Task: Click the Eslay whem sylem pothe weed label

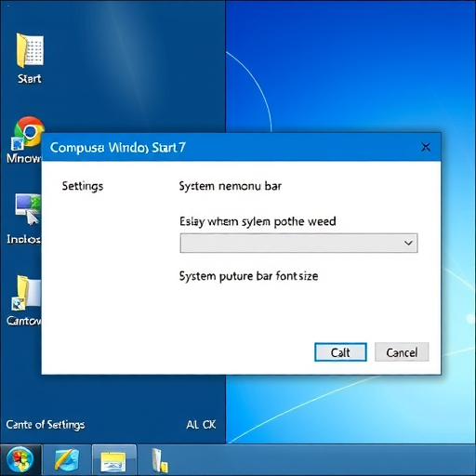Action: pos(258,221)
